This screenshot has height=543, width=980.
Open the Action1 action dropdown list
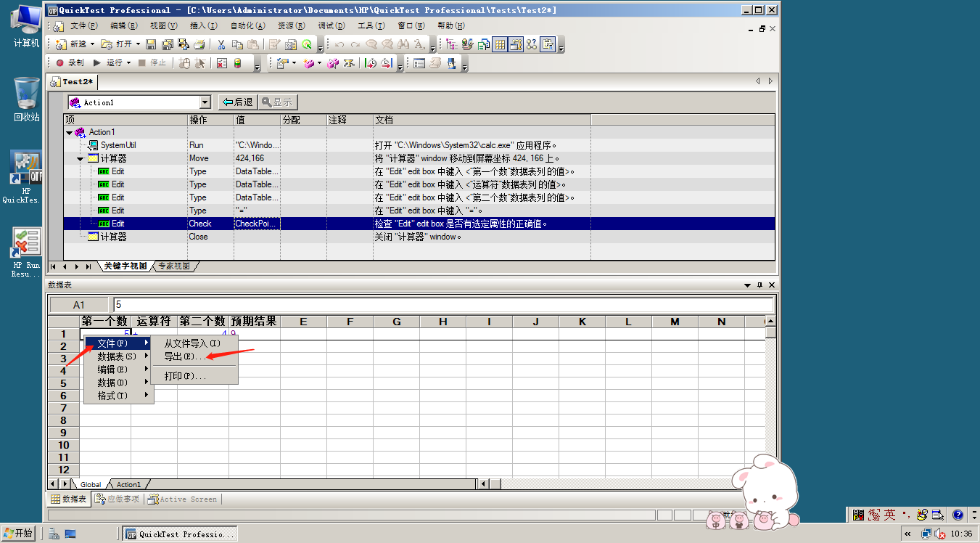tap(205, 102)
